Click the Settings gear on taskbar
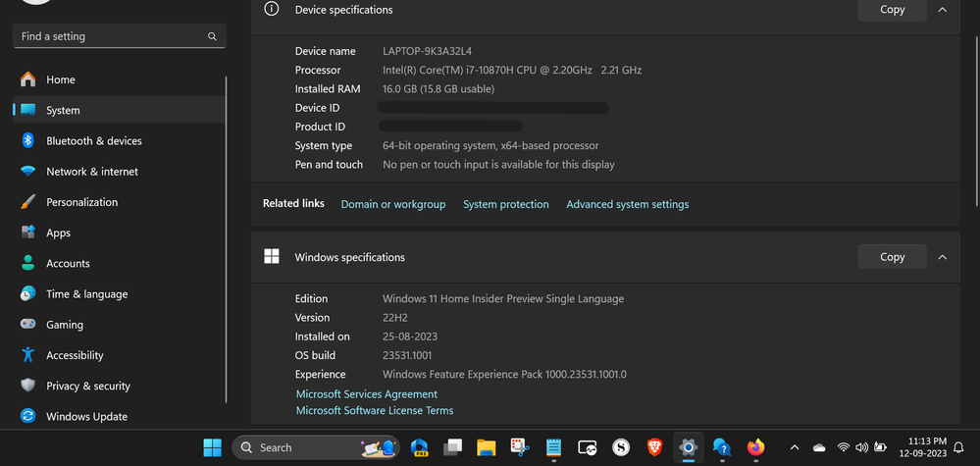Screen dimensions: 980x466 [688, 447]
